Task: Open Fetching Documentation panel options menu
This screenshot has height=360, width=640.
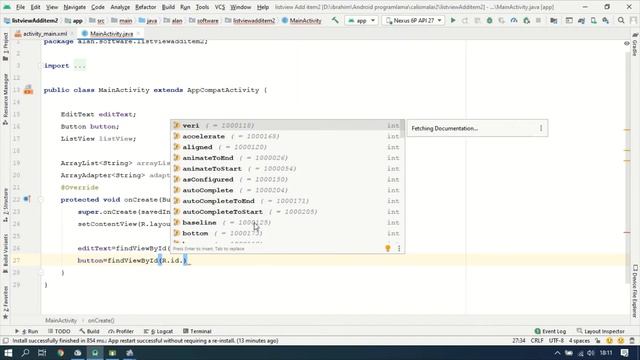Action: 541,128
